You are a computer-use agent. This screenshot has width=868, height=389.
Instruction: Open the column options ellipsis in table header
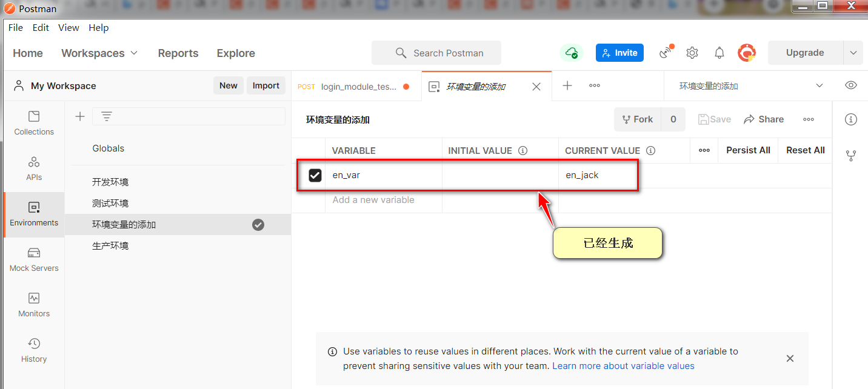(x=704, y=150)
